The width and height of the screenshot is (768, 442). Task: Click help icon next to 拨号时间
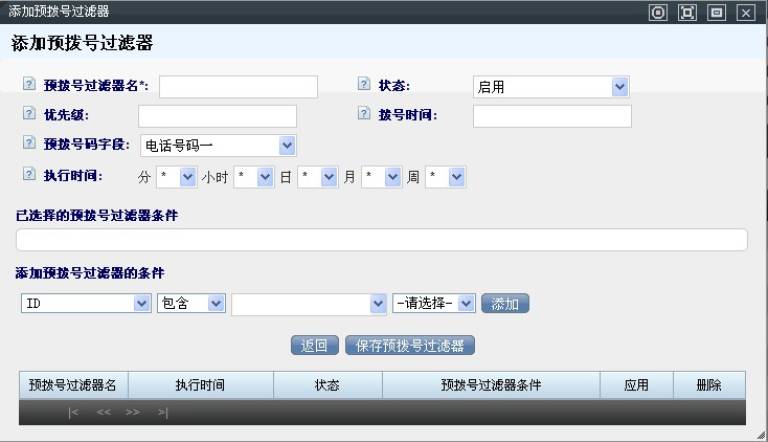(x=364, y=115)
